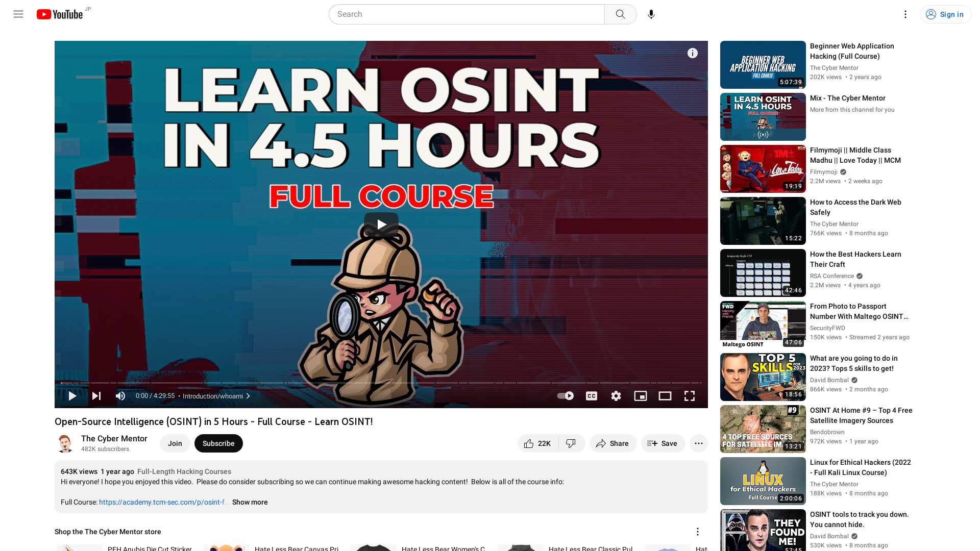Open the academy.tcm-sec.com course link
Screen dimensions: 980x551
click(x=163, y=502)
